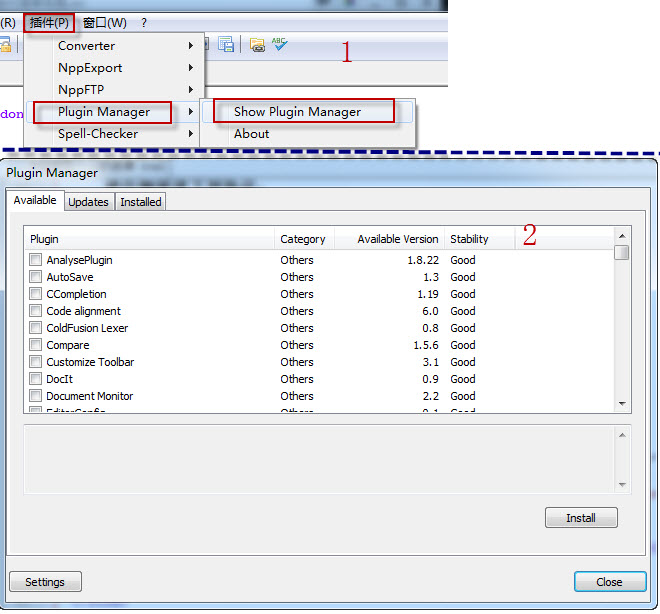
Task: Click Others category in the Compare row
Action: (297, 345)
